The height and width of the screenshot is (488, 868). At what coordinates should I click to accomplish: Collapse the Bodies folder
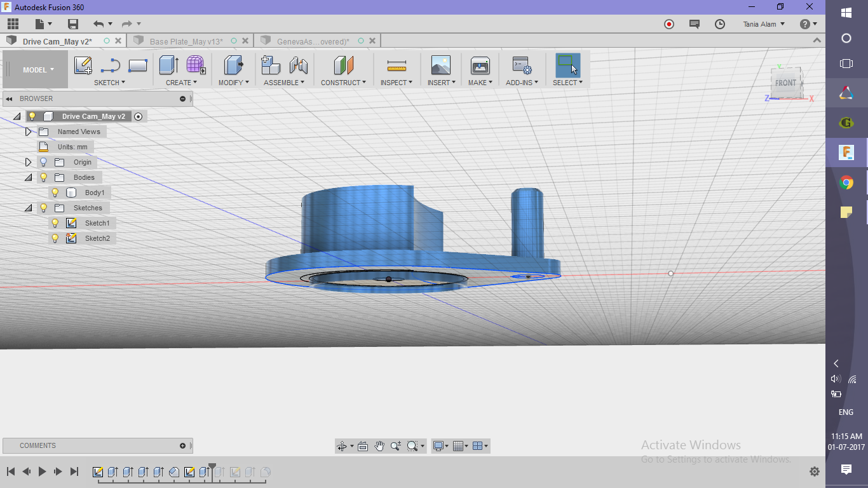click(28, 177)
